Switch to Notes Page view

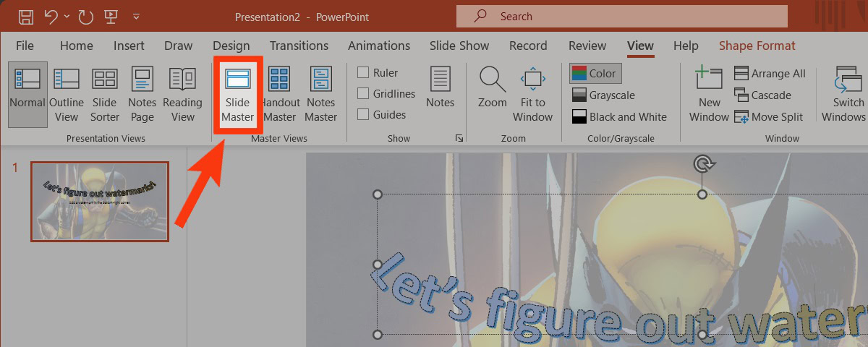[142, 94]
